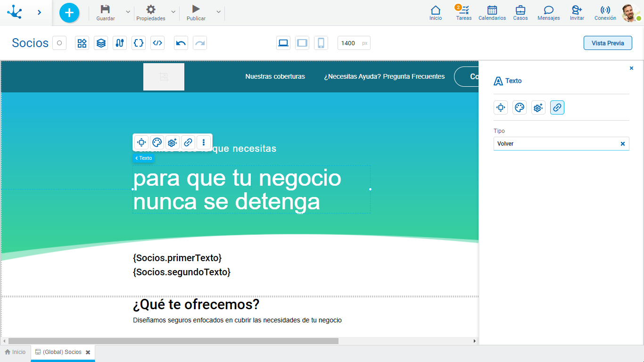The width and height of the screenshot is (644, 362).
Task: Click the scrollbar left arrow
Action: [4, 341]
